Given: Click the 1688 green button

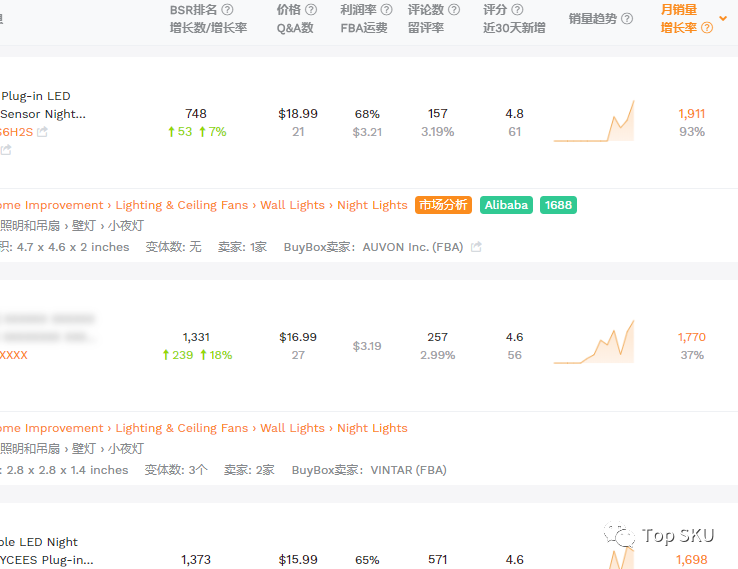Looking at the screenshot, I should [558, 205].
